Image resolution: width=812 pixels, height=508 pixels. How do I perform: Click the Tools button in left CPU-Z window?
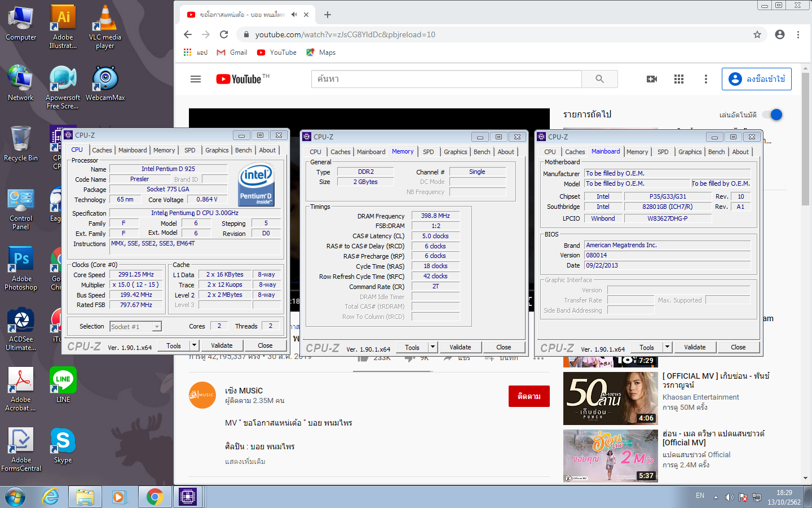click(x=174, y=345)
